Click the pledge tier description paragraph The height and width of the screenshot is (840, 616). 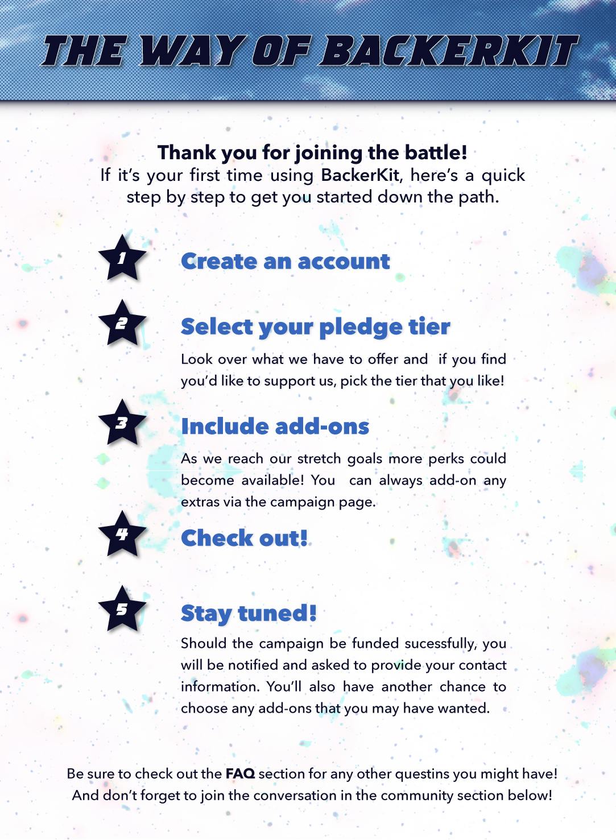tap(343, 370)
